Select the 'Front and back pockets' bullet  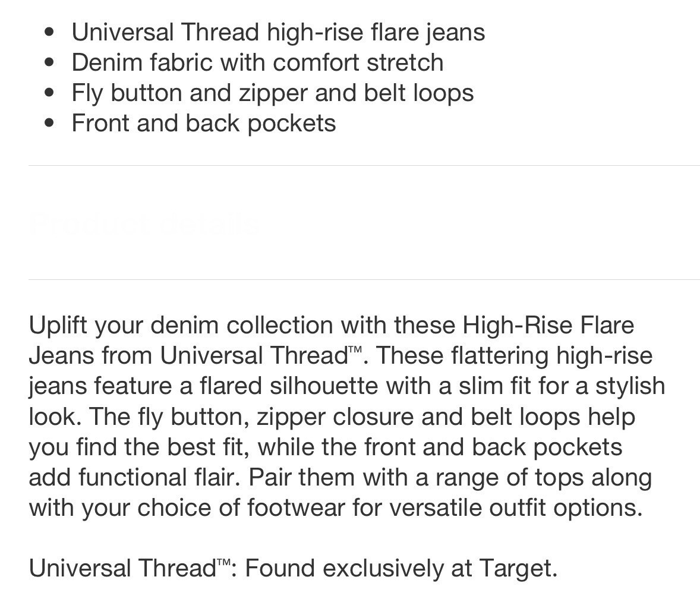[204, 123]
